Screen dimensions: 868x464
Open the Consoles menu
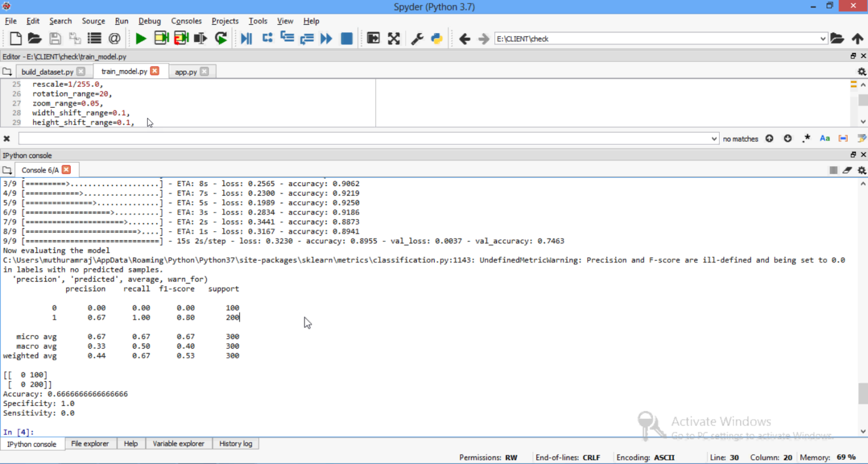point(186,21)
